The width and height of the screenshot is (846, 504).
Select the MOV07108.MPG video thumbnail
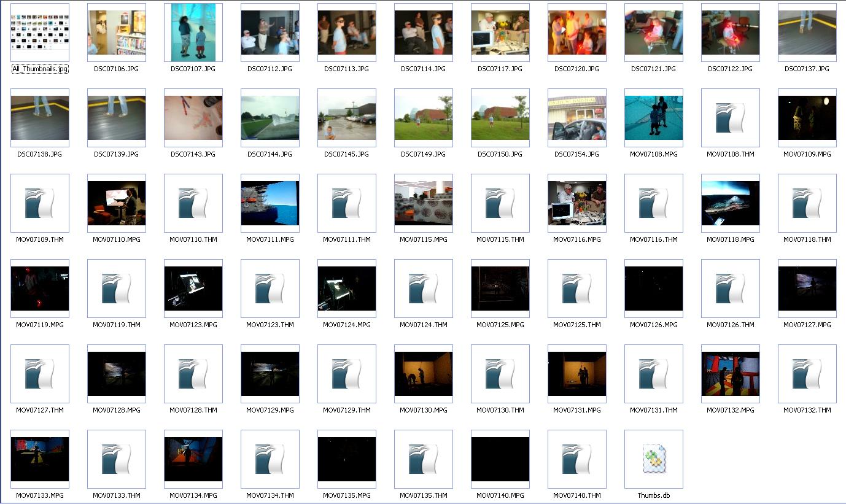coord(654,118)
